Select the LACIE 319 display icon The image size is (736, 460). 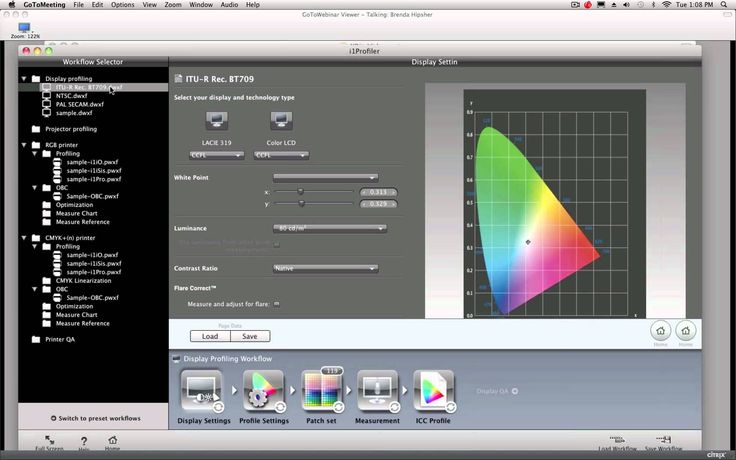[x=216, y=121]
